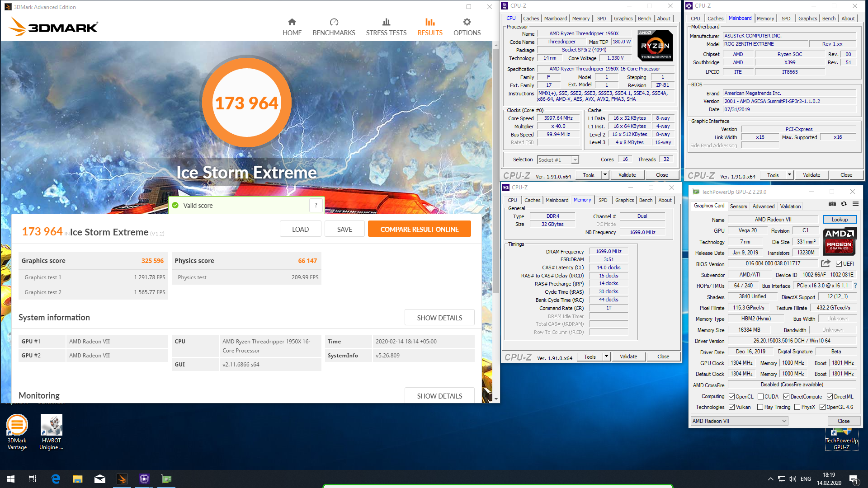Click the 173 964 score circle
This screenshot has width=868, height=488.
[246, 103]
